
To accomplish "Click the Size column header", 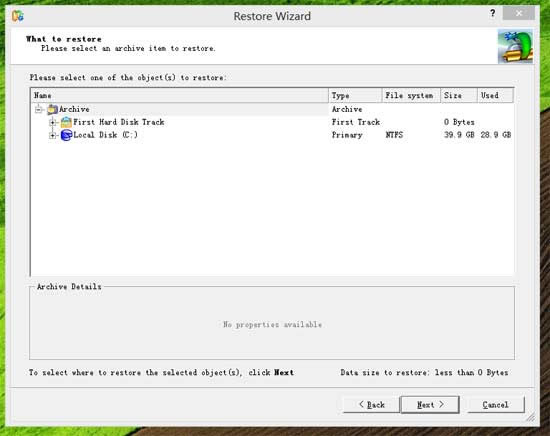I will click(459, 95).
